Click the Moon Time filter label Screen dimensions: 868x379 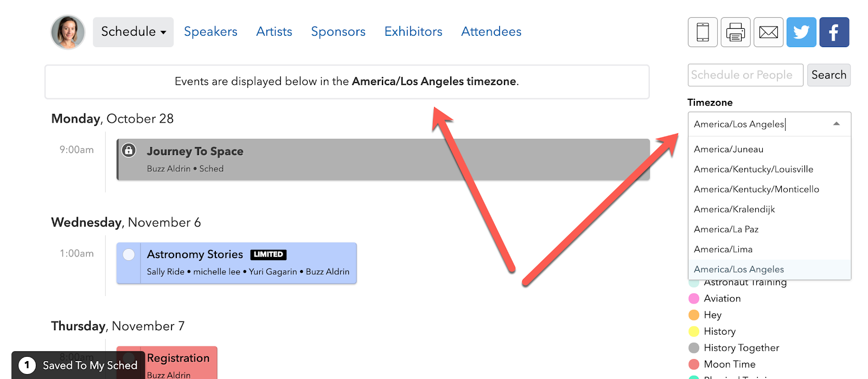[729, 364]
